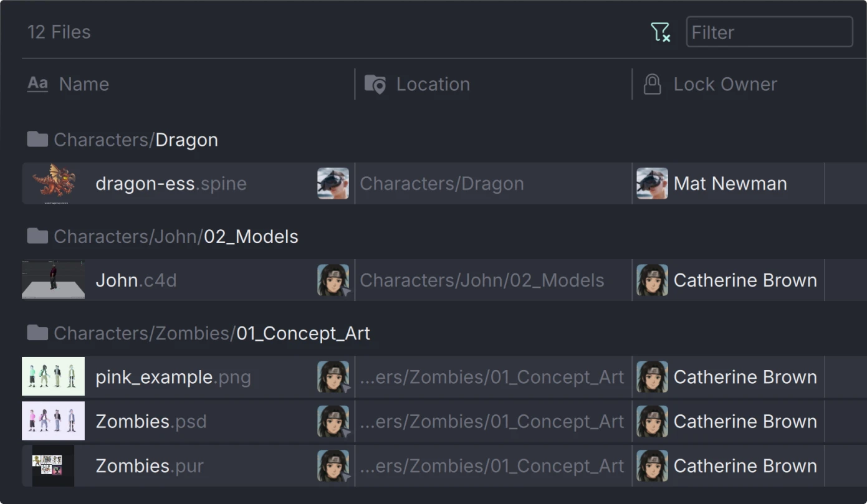Click the folder icon beside Characters/John/02_Models

pos(37,236)
